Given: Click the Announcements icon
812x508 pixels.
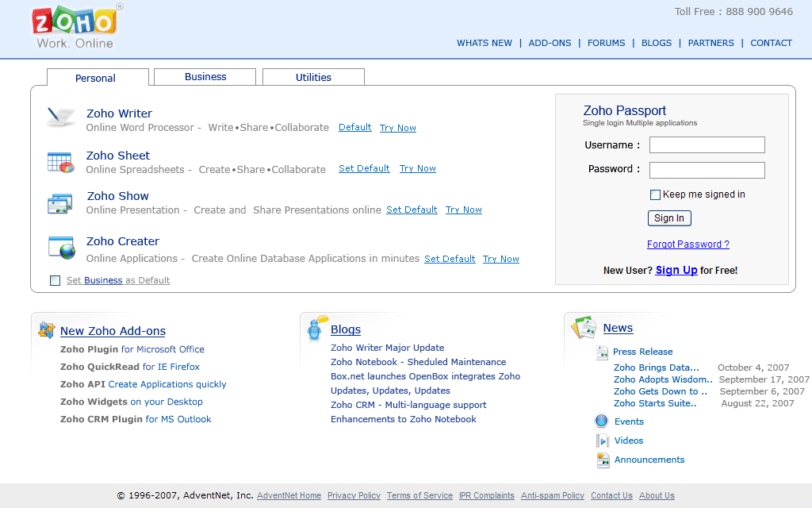Looking at the screenshot, I should point(603,460).
